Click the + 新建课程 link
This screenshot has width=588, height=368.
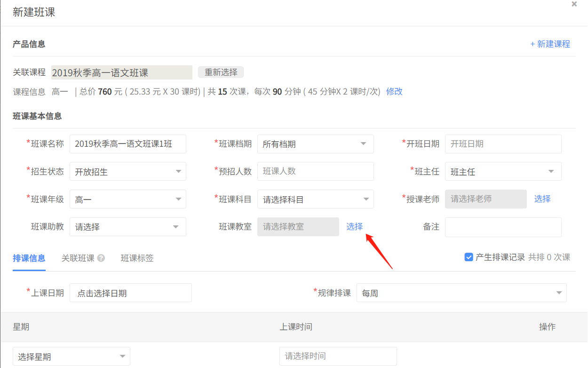(550, 44)
